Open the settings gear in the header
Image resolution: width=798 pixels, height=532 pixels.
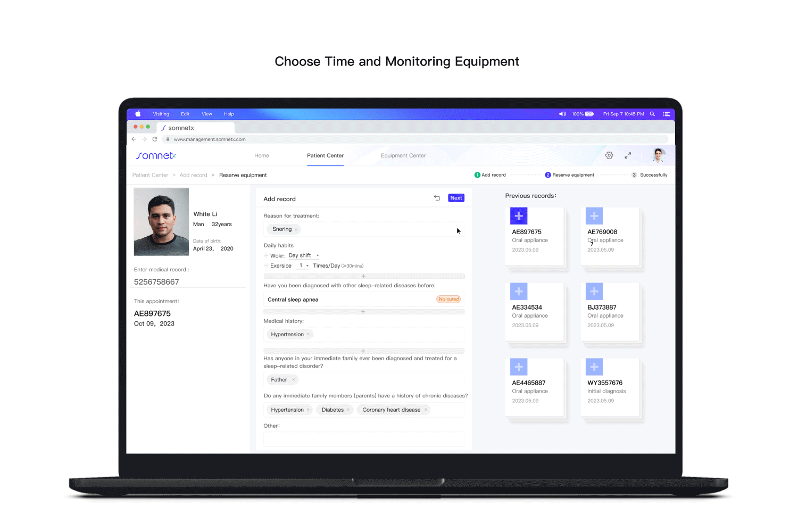609,155
